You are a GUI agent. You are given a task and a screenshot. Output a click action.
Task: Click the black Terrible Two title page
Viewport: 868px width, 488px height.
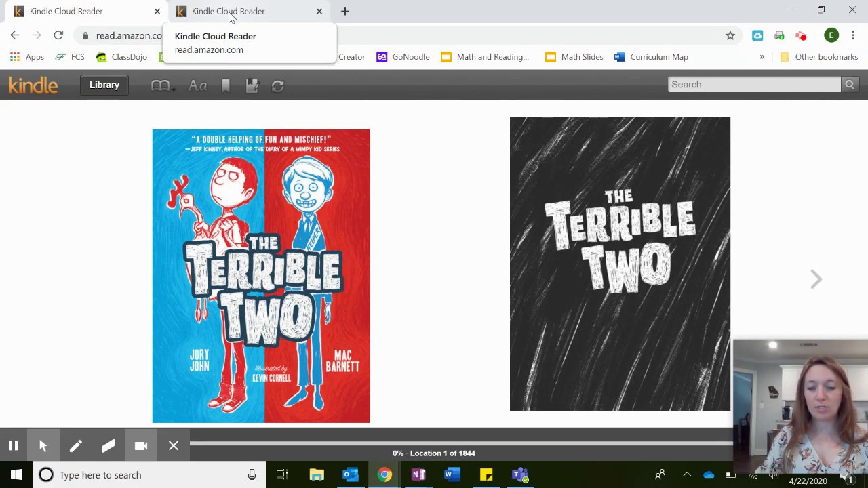[620, 264]
